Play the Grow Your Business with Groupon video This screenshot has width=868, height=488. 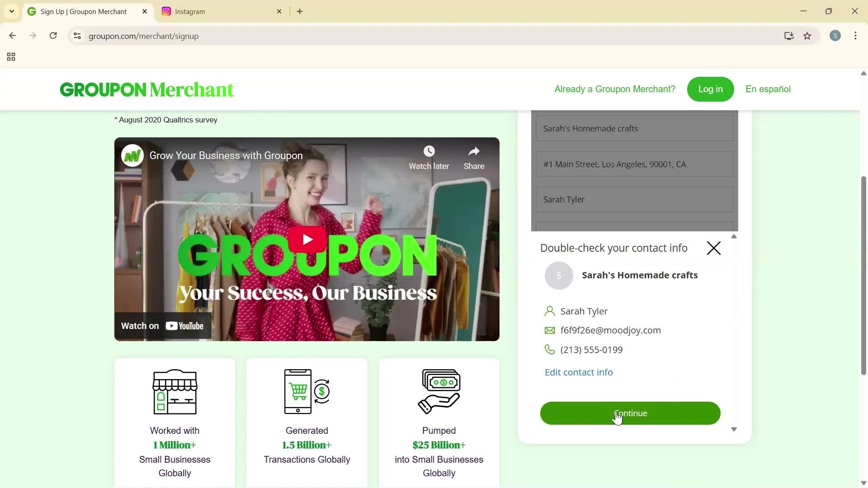[307, 239]
